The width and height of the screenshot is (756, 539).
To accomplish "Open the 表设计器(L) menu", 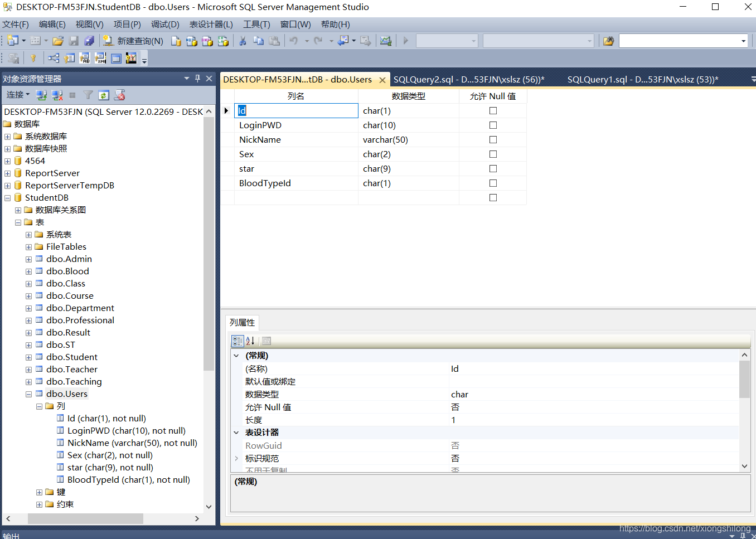I will click(x=211, y=24).
